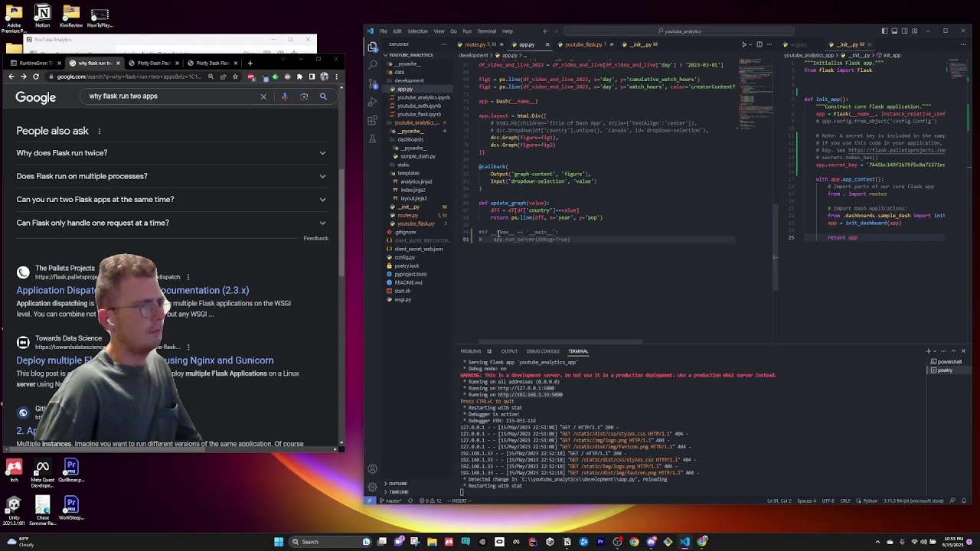The height and width of the screenshot is (551, 980).
Task: Open People also ask options menu
Action: click(x=99, y=132)
